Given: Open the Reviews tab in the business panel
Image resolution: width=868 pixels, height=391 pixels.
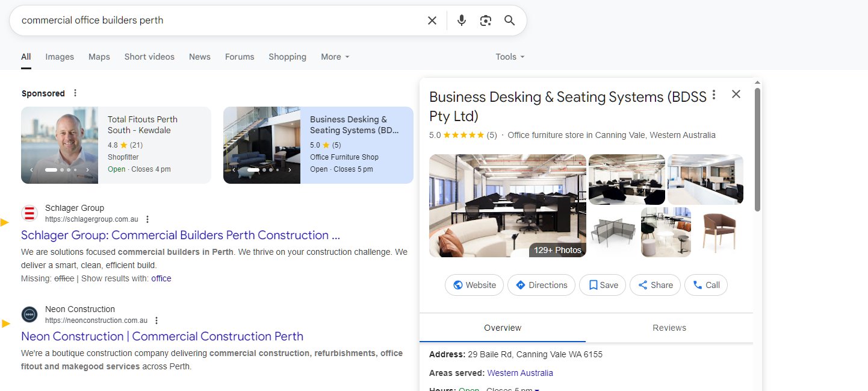Looking at the screenshot, I should tap(669, 327).
